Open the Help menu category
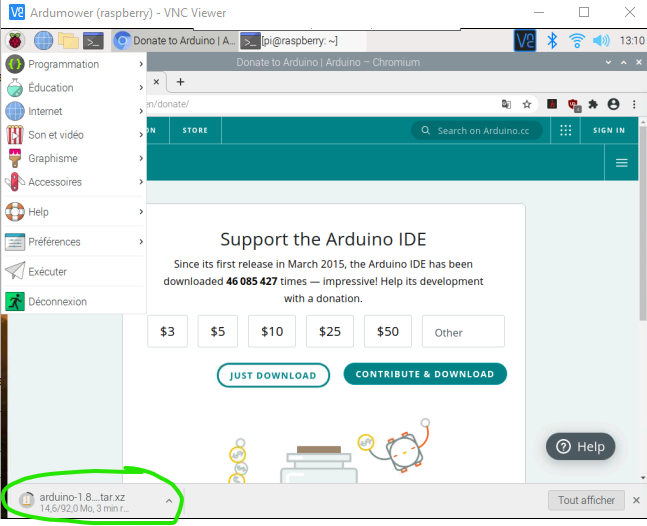647x526 pixels. [75, 212]
